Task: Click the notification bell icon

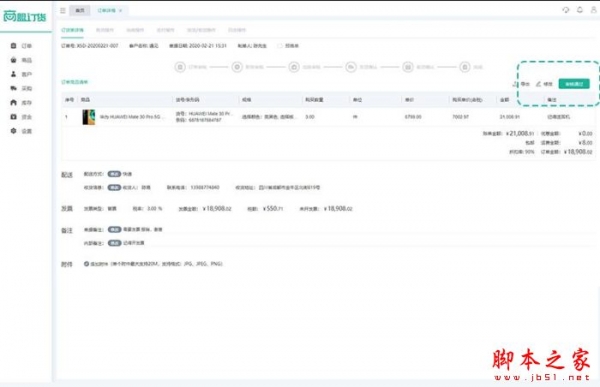Action: [x=580, y=10]
